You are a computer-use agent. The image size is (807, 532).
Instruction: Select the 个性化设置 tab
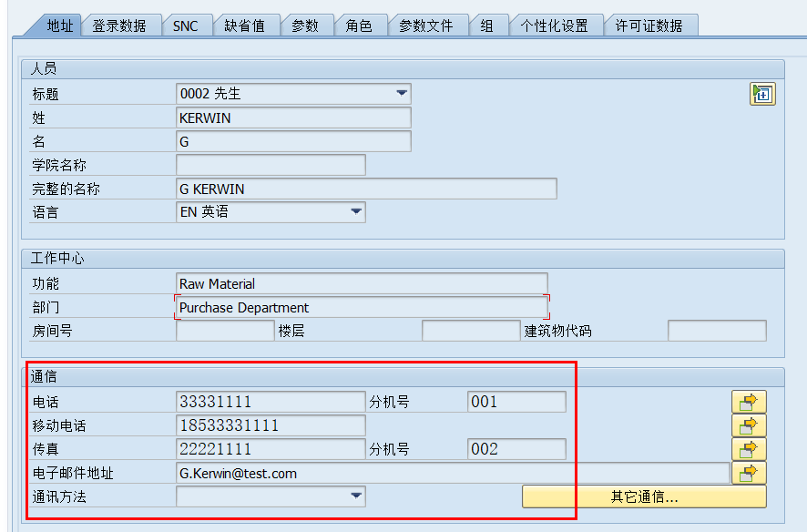(557, 26)
